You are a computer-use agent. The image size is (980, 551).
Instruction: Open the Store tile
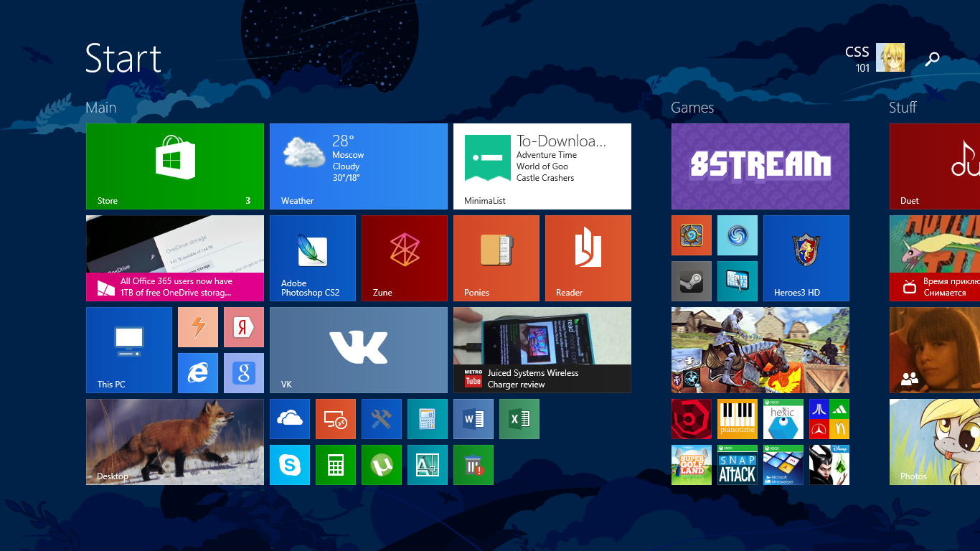click(175, 166)
